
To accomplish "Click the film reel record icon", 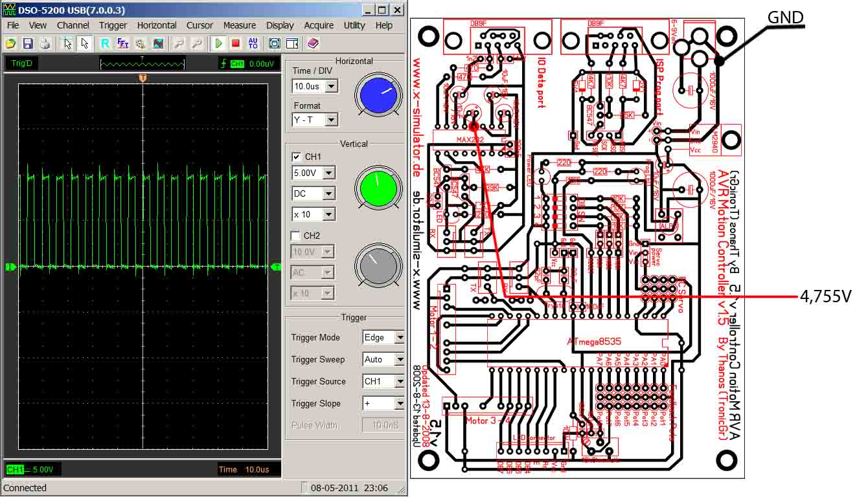I will (x=140, y=43).
